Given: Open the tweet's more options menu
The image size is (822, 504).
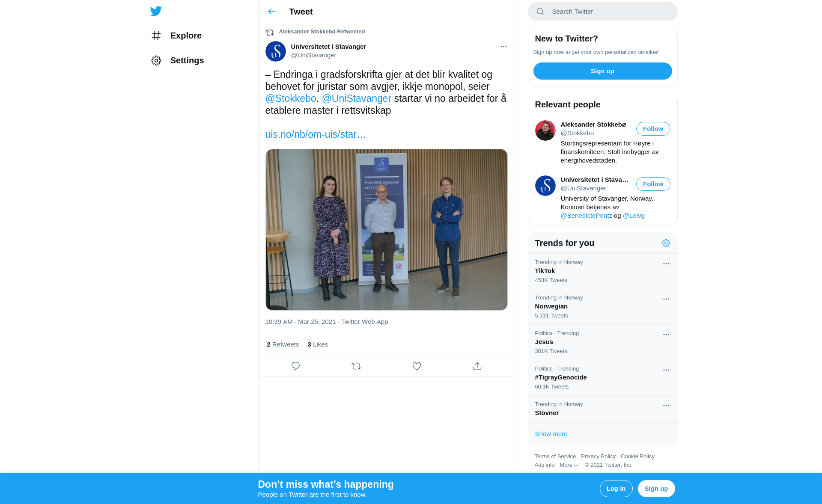Looking at the screenshot, I should point(503,47).
